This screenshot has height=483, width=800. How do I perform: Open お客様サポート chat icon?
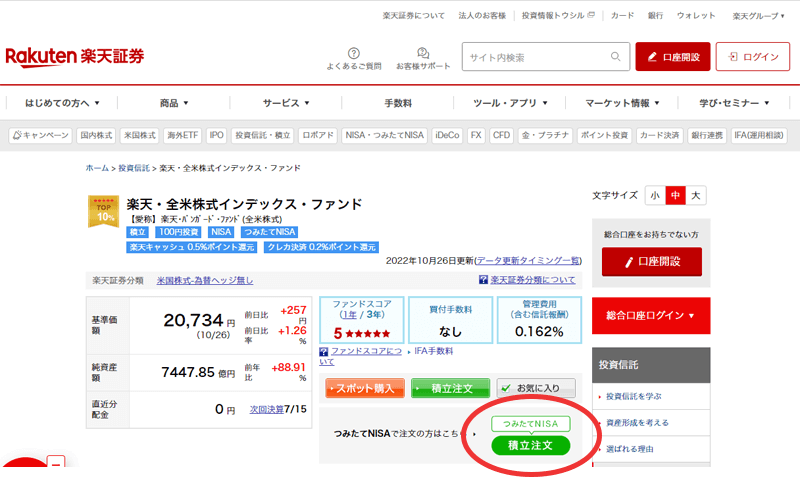(423, 53)
